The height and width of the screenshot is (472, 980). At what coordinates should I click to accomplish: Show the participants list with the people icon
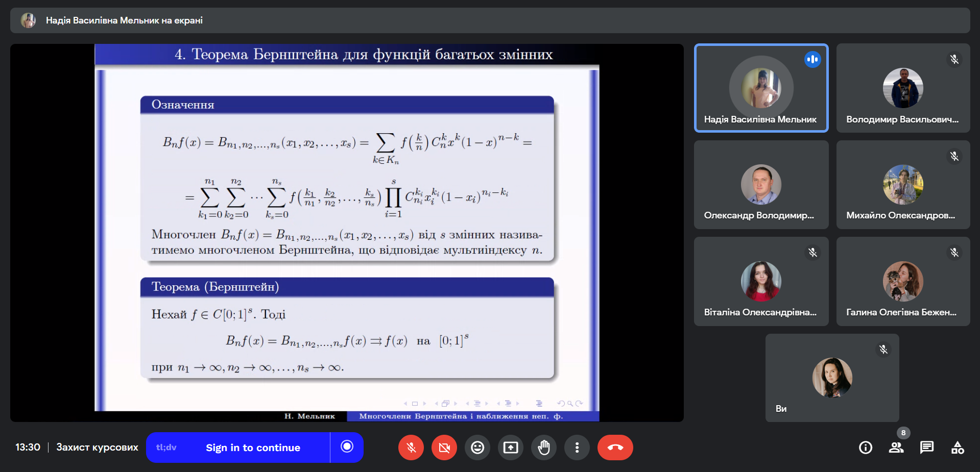click(x=896, y=448)
